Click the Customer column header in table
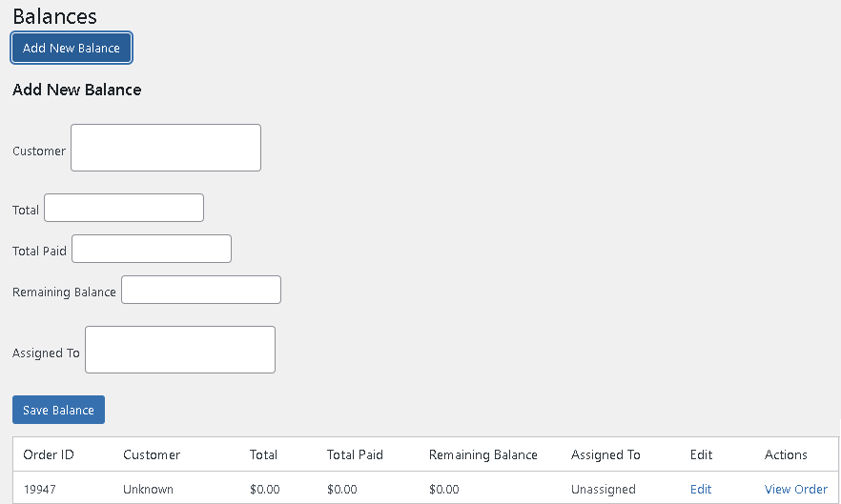The width and height of the screenshot is (841, 504). [x=152, y=454]
